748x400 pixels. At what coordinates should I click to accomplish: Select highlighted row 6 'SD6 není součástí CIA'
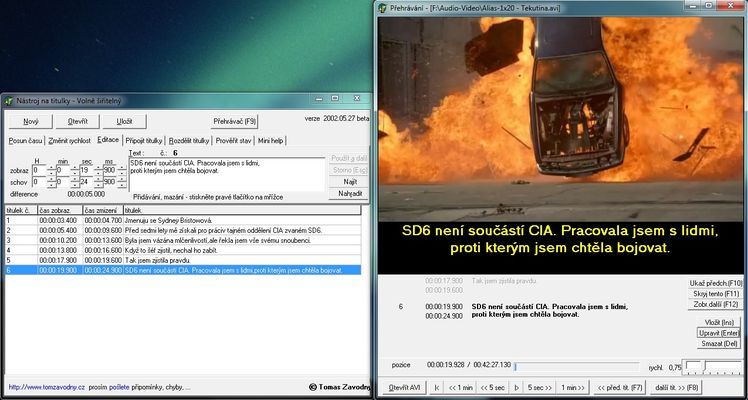tap(183, 270)
